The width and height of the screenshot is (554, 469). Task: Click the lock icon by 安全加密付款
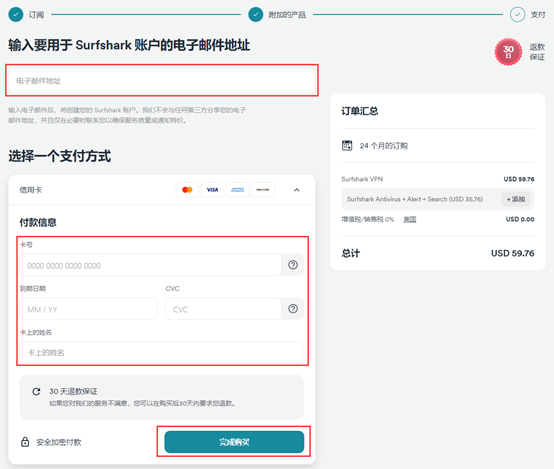pos(25,442)
